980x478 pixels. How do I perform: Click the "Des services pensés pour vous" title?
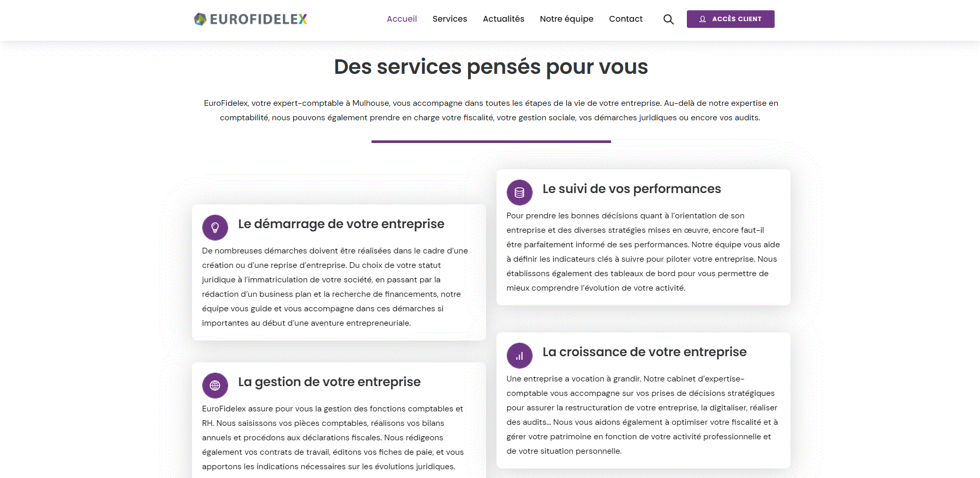[491, 67]
